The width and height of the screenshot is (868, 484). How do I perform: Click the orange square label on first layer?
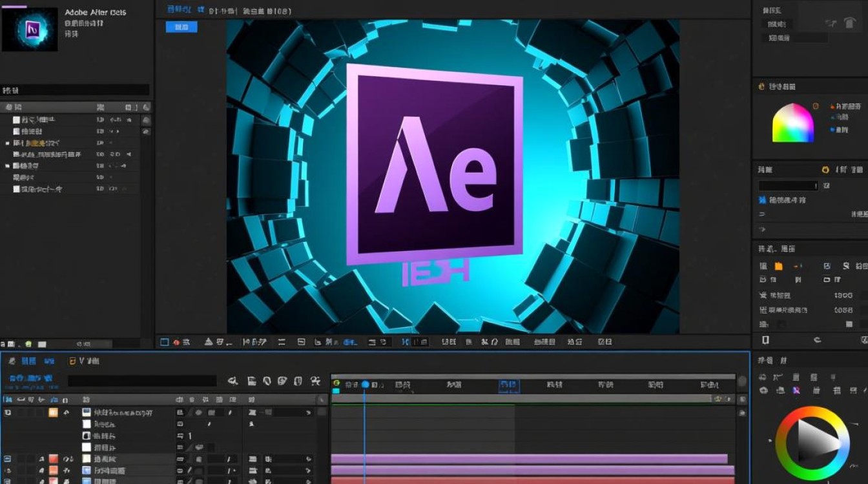click(53, 412)
